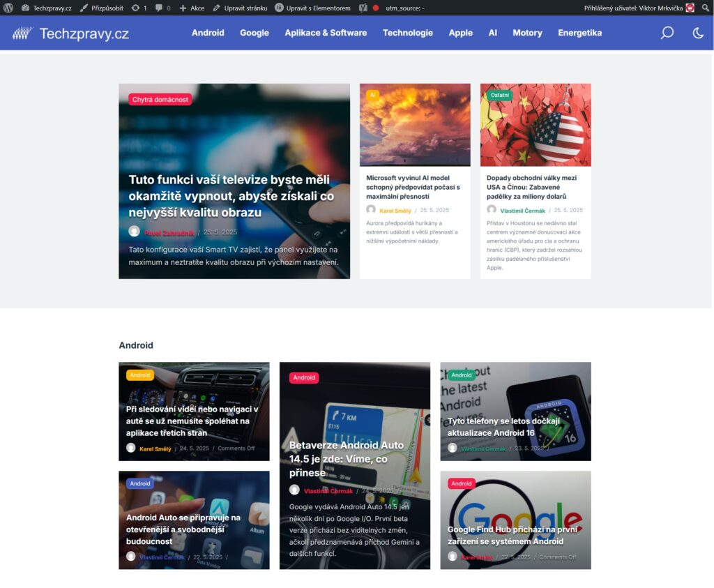Image resolution: width=714 pixels, height=588 pixels.
Task: Click the dashboard gauge icon beside Techzpravy.cz
Action: point(26,8)
